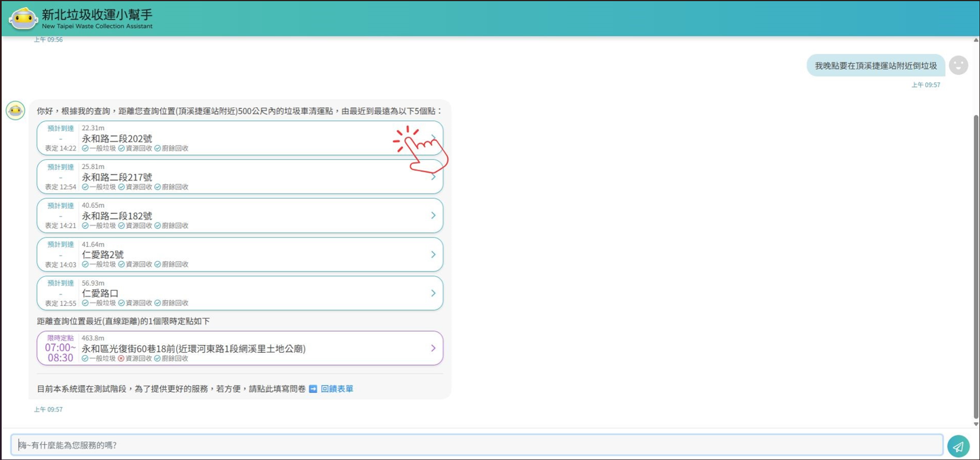Click the bot avatar beside the reply
Viewport: 980px width, 460px height.
pos(15,110)
